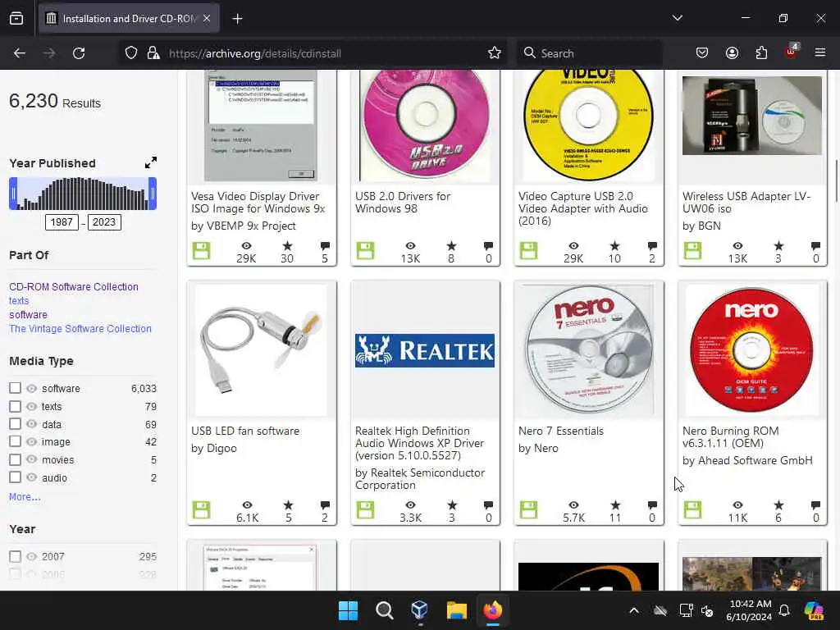
Task: Open the list all tabs dropdown arrow
Action: point(677,18)
